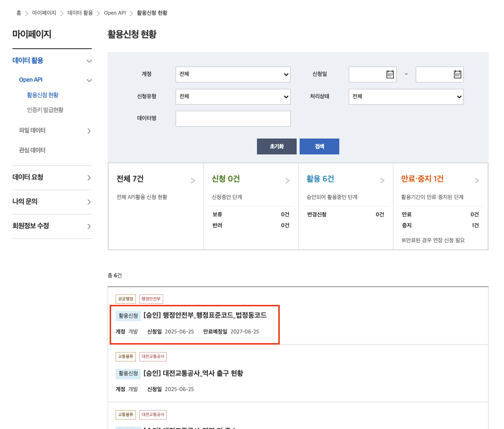The height and width of the screenshot is (429, 504).
Task: Open the 계정 dropdown
Action: point(233,74)
